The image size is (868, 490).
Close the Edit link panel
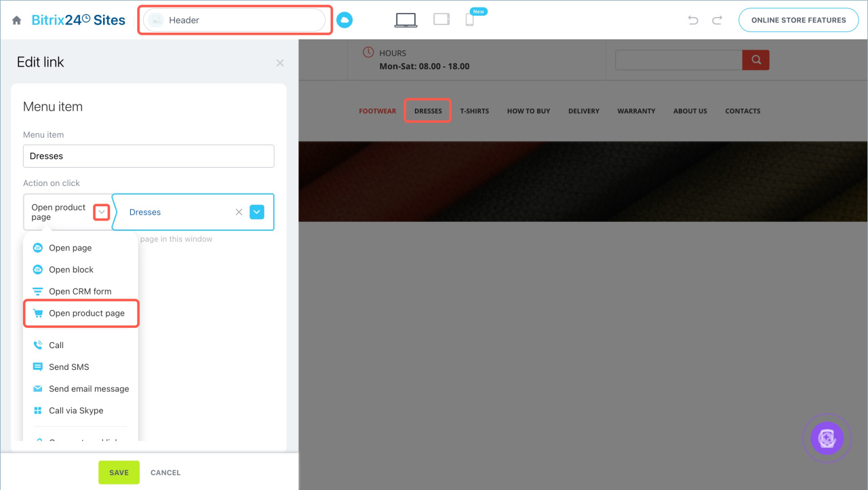(x=280, y=63)
